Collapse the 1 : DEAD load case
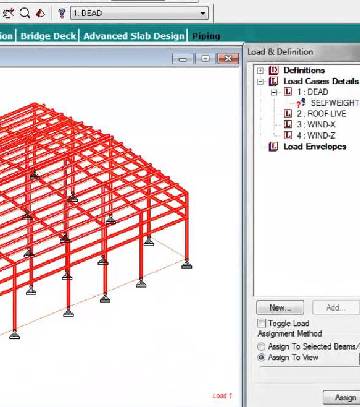Screen dimensions: 360x407 coord(274,92)
